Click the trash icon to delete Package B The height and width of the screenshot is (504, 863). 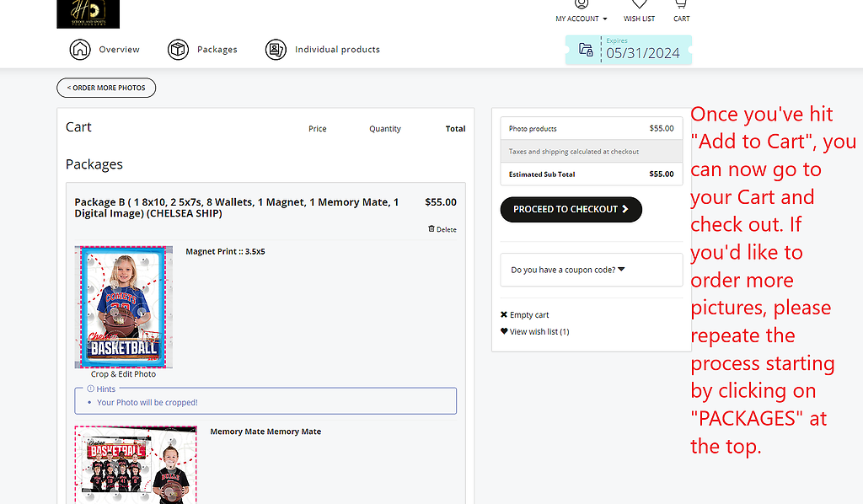431,228
